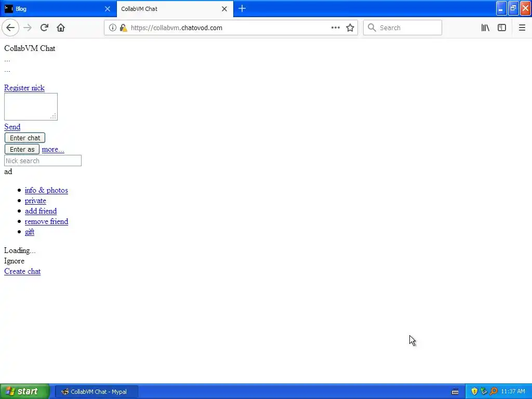The width and height of the screenshot is (532, 399).
Task: Click the add friend link
Action: [41, 211]
